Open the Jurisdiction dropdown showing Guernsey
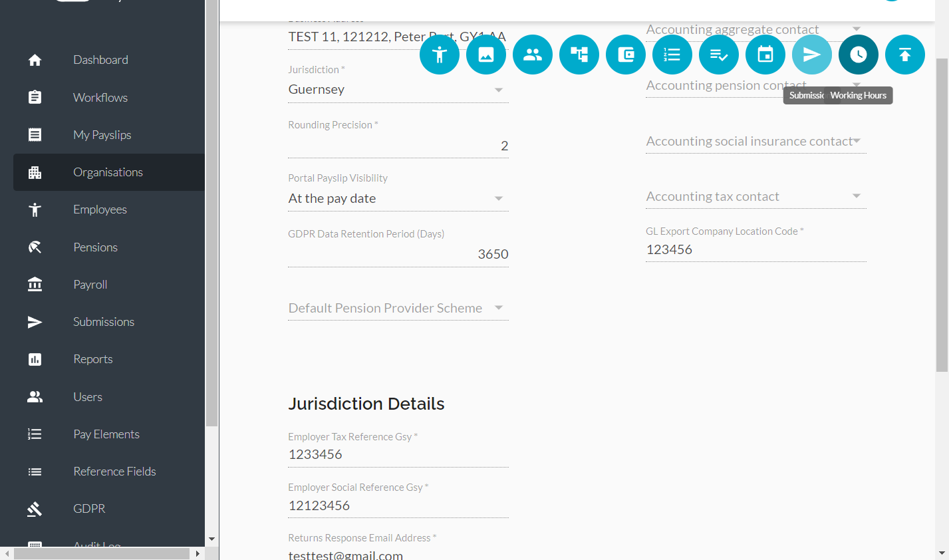Viewport: 949px width, 560px height. pyautogui.click(x=398, y=90)
